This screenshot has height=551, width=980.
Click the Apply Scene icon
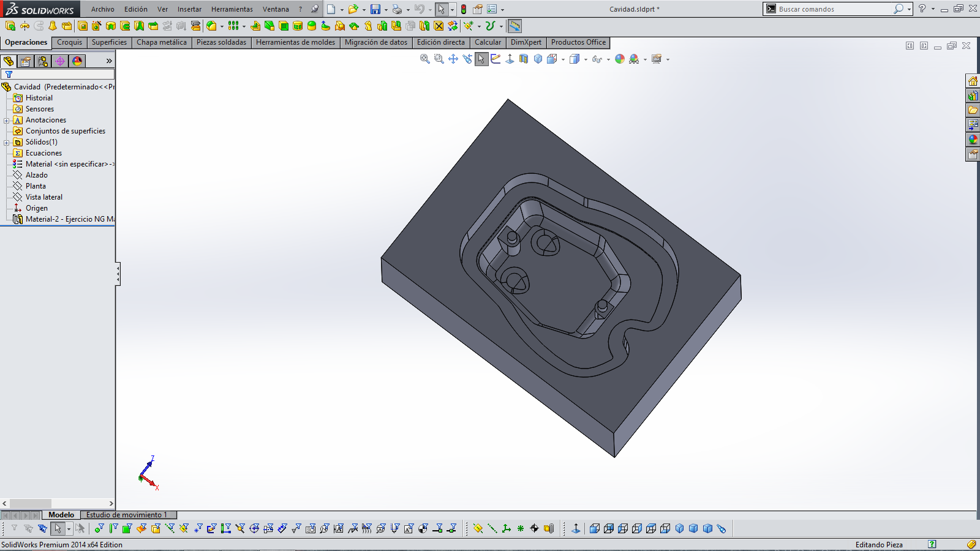coord(634,59)
